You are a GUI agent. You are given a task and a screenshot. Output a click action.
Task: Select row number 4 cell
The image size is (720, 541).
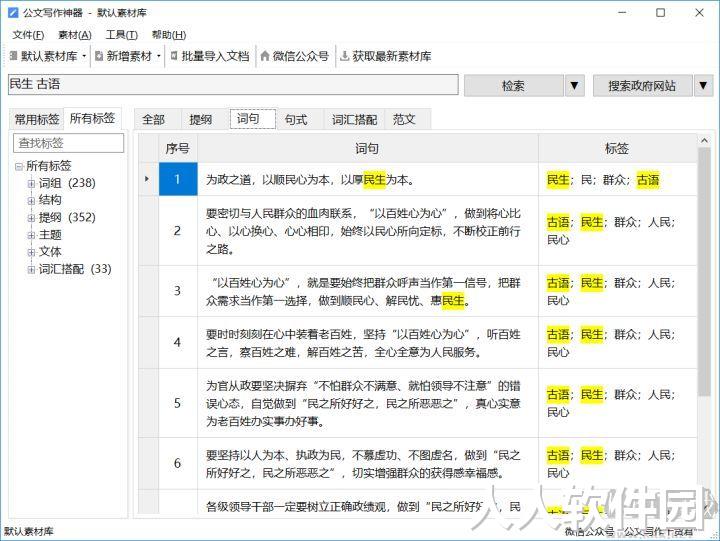coord(178,343)
